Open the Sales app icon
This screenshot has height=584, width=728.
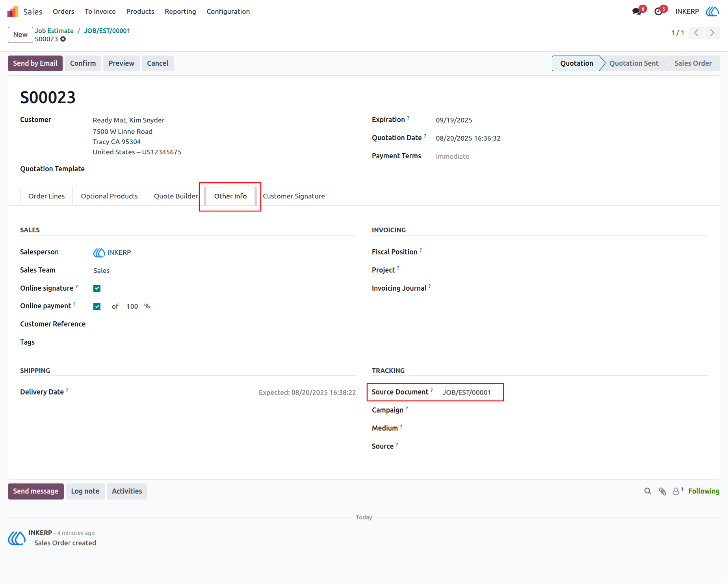point(13,11)
